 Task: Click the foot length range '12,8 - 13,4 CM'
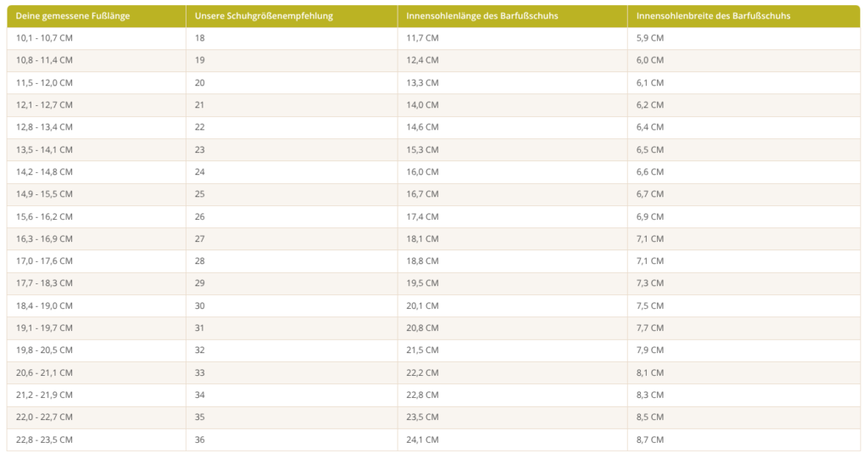[44, 127]
